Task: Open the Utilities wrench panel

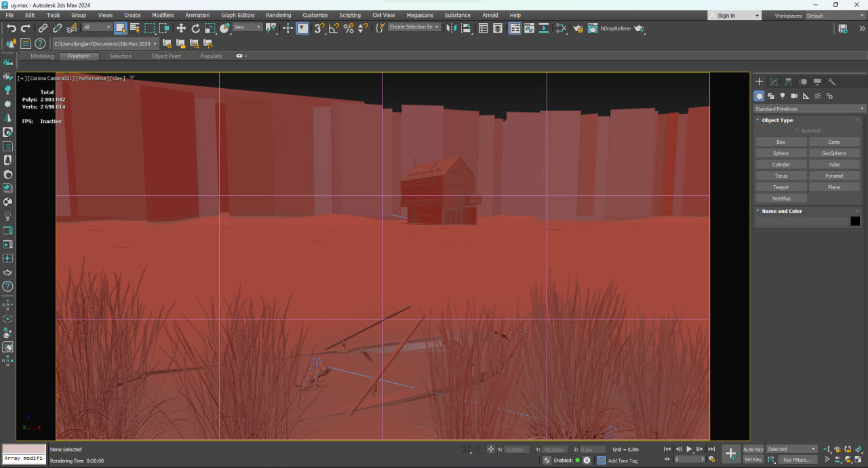Action: tap(832, 81)
